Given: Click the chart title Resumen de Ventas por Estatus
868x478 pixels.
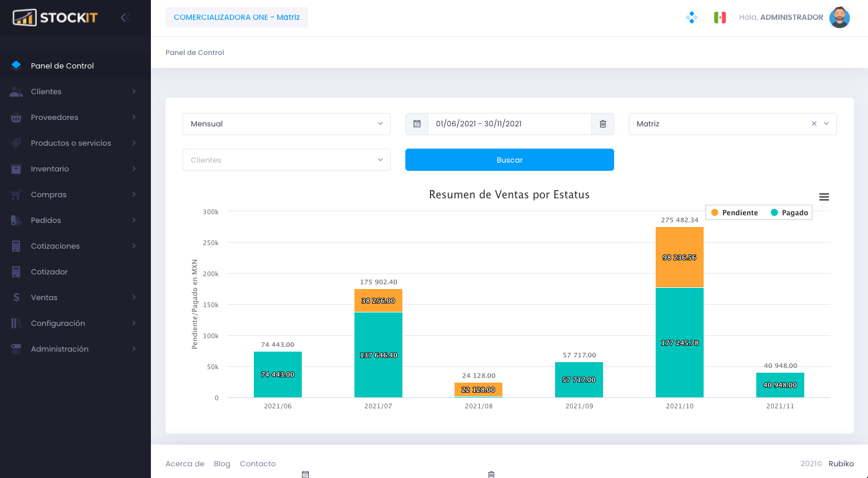Looking at the screenshot, I should pos(509,195).
